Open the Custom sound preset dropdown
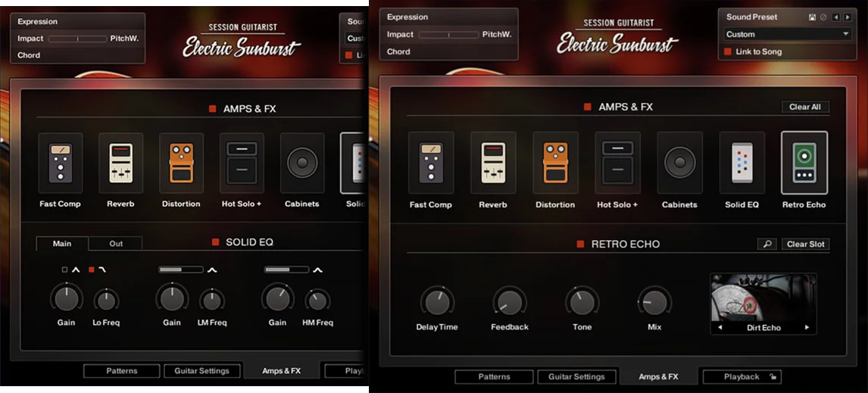Screen dimensions: 868x393 click(787, 34)
